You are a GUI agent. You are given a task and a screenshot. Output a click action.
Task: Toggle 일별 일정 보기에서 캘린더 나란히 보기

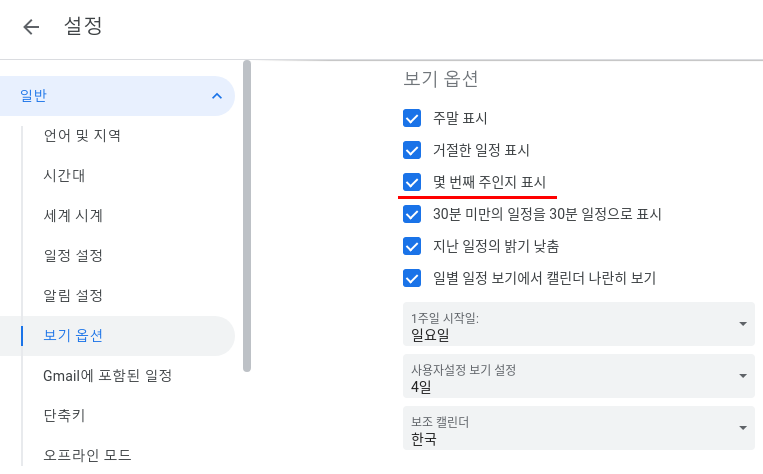(x=412, y=278)
